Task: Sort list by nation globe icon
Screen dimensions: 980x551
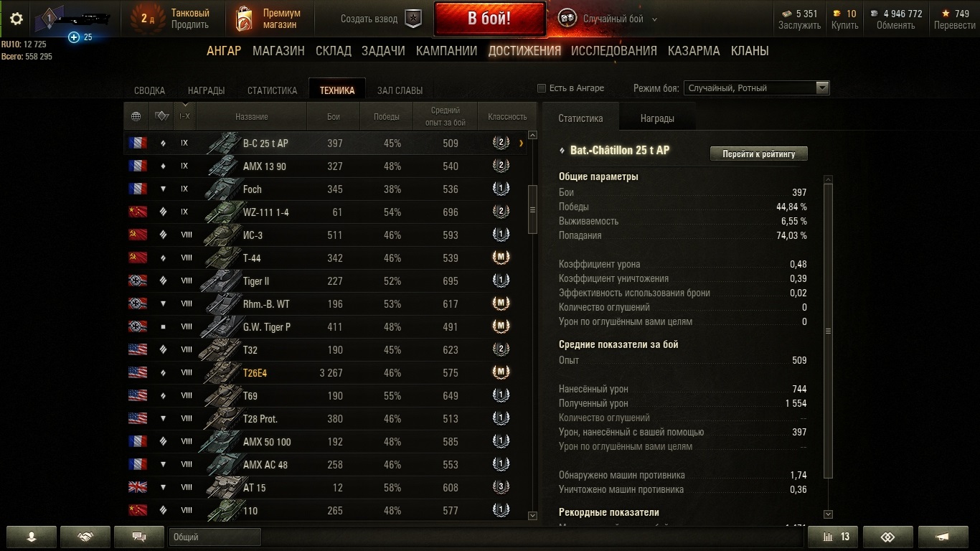Action: click(x=136, y=116)
